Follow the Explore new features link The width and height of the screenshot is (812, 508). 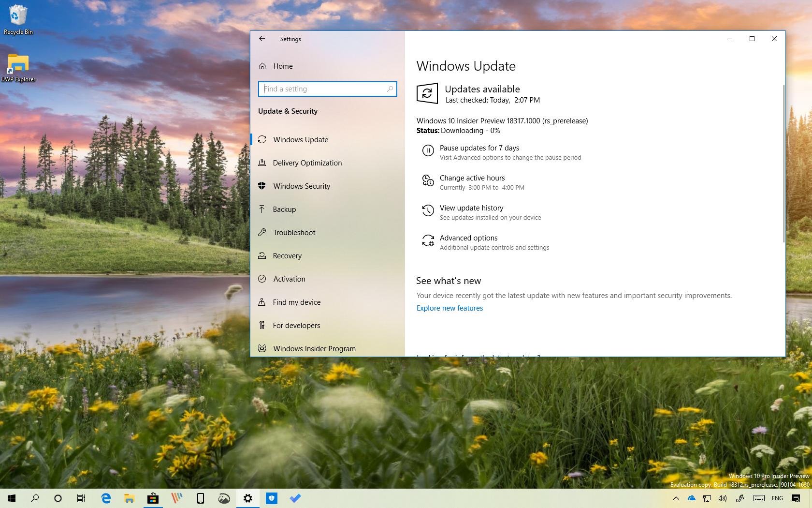tap(449, 308)
